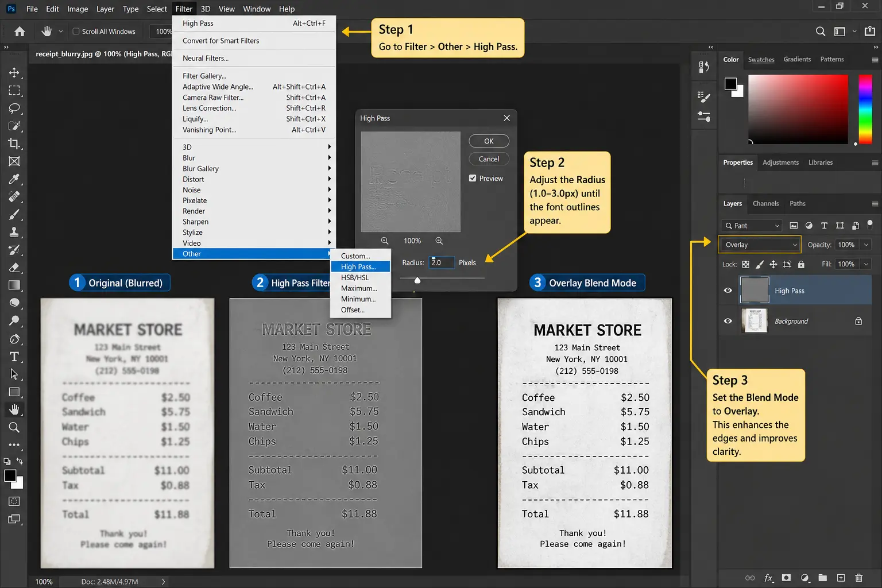Click the Radius slider handle
The image size is (882, 588).
tap(417, 280)
